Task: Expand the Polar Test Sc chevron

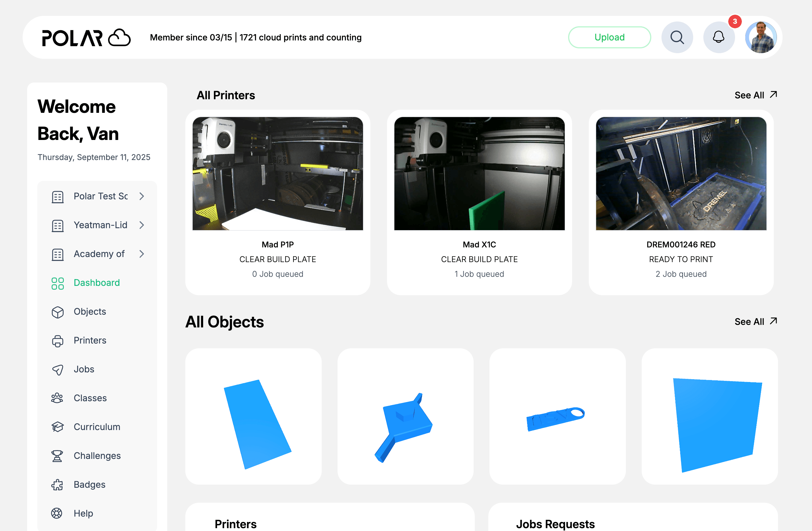Action: tap(142, 196)
